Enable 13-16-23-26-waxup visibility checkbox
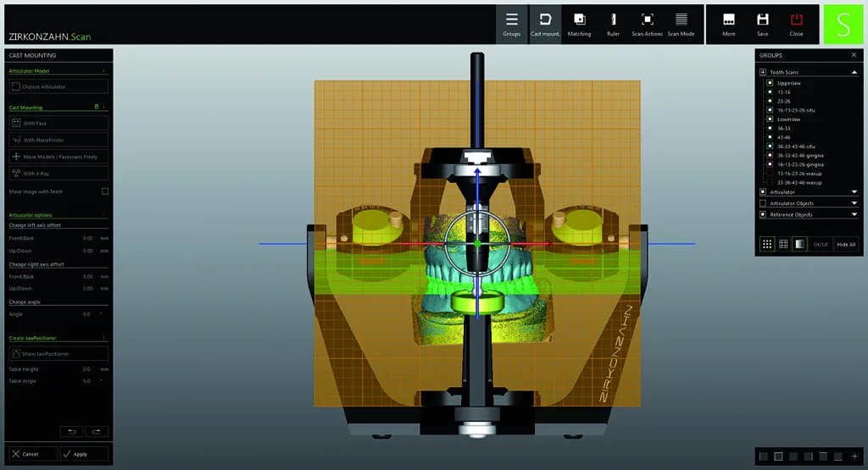 770,173
